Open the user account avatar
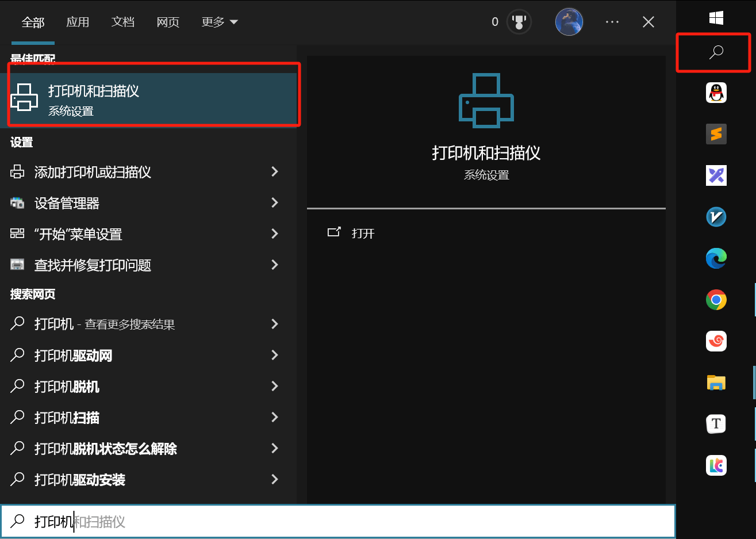 coord(569,22)
